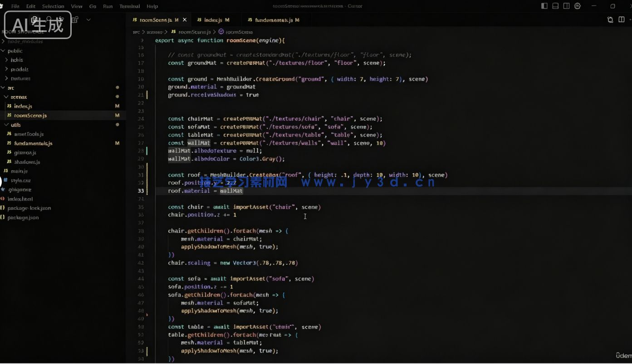Open the Terminal menu

point(129,6)
